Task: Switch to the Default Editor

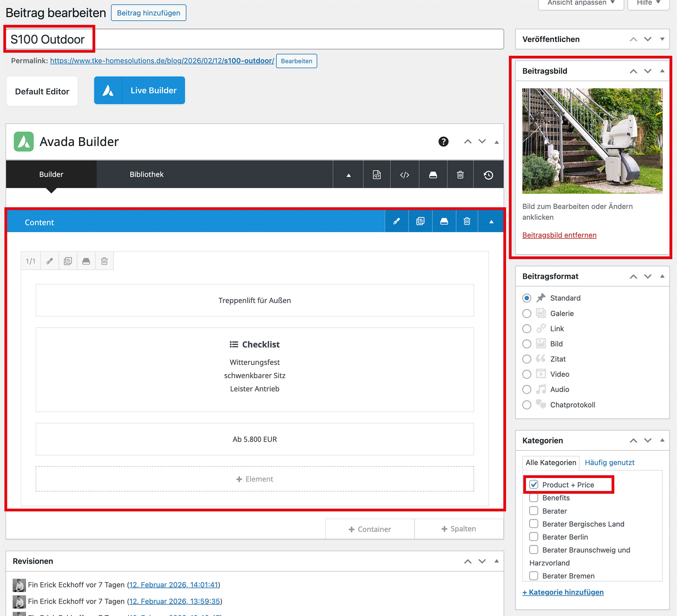Action: click(x=42, y=91)
